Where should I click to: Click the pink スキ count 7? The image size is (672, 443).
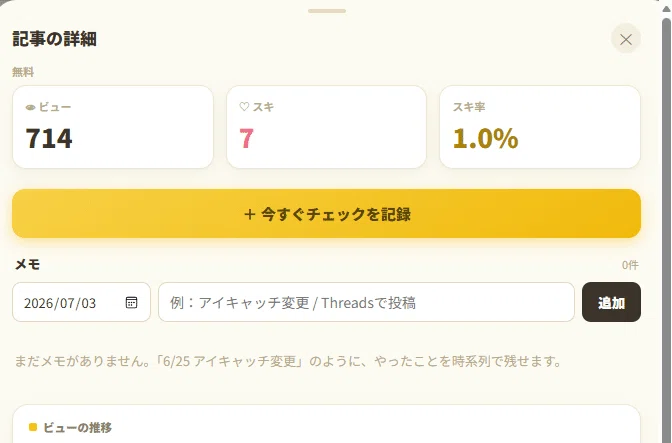click(246, 138)
